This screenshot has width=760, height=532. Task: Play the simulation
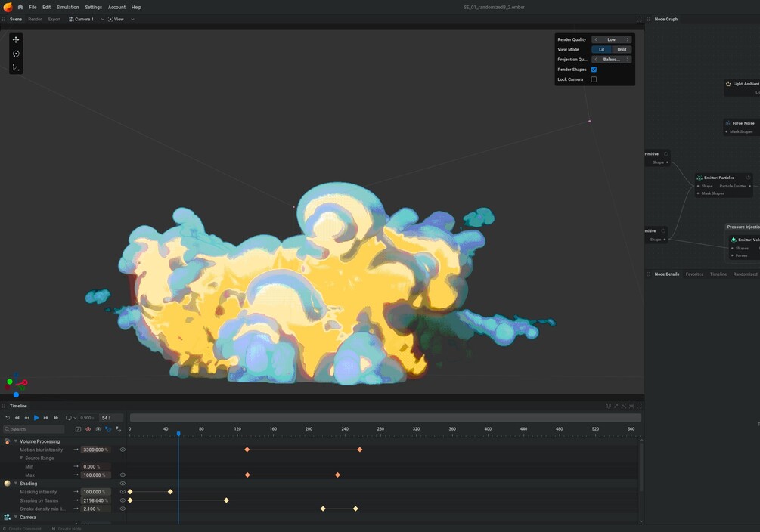point(36,418)
